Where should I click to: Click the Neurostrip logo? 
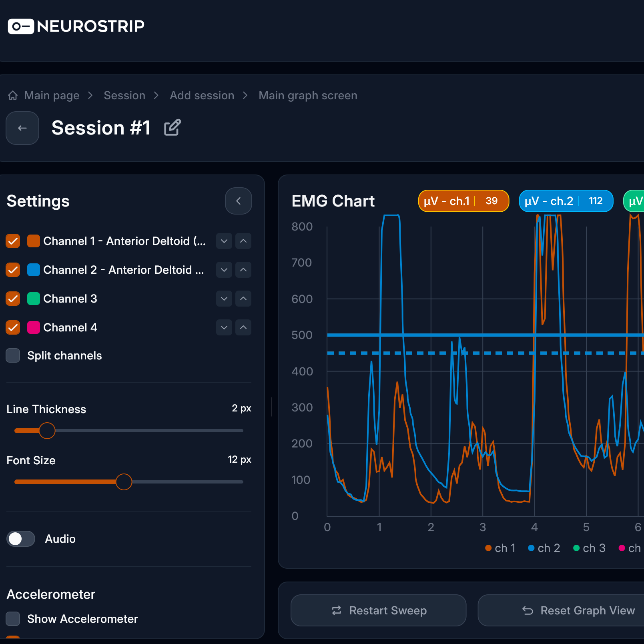76,26
